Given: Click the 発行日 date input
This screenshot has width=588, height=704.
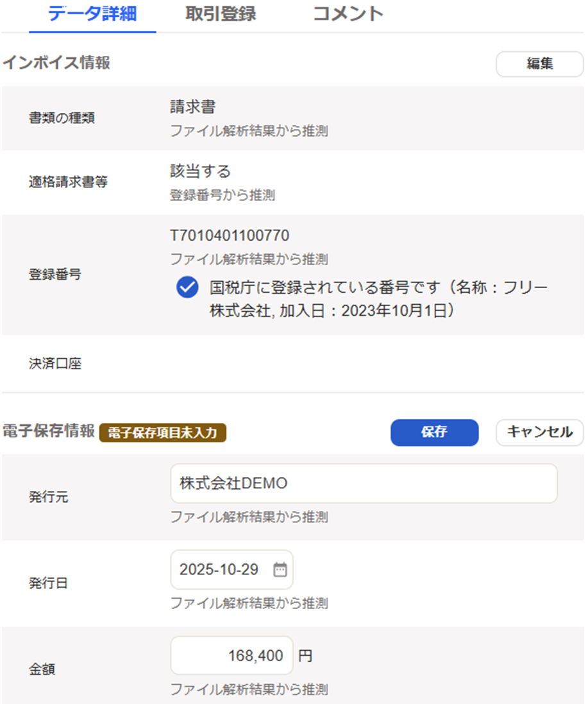Looking at the screenshot, I should pos(221,570).
